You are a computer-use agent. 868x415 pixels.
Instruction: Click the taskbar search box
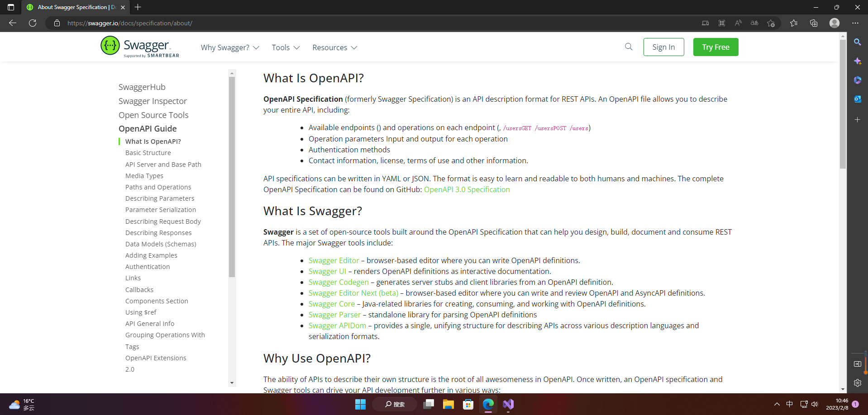coord(395,404)
